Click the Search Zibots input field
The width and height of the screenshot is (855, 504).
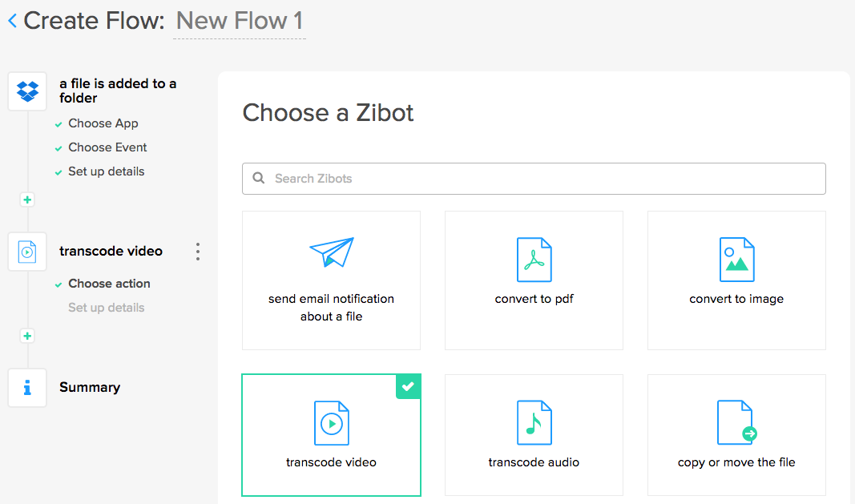click(545, 179)
